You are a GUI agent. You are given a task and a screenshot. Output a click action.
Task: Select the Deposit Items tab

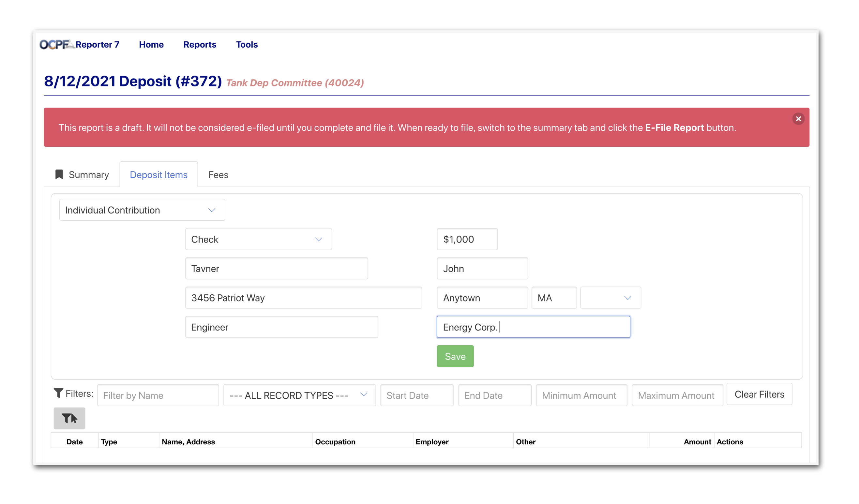158,175
